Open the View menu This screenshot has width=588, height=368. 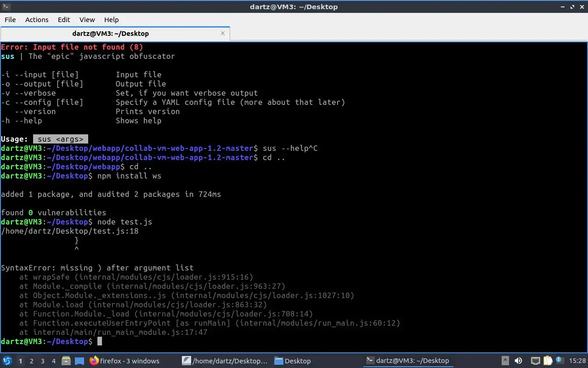pos(87,20)
